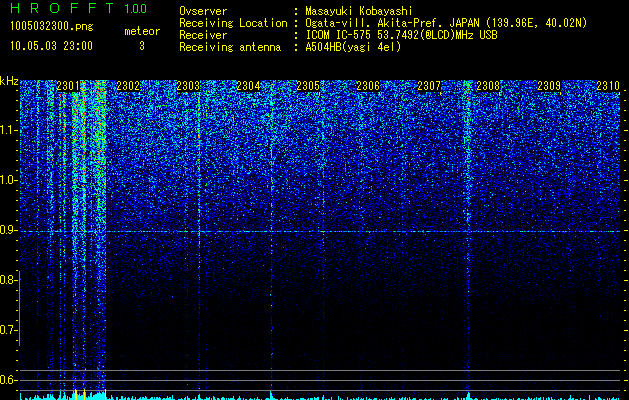Image resolution: width=629 pixels, height=400 pixels.
Task: Click the meteor count value 3
Action: point(142,46)
